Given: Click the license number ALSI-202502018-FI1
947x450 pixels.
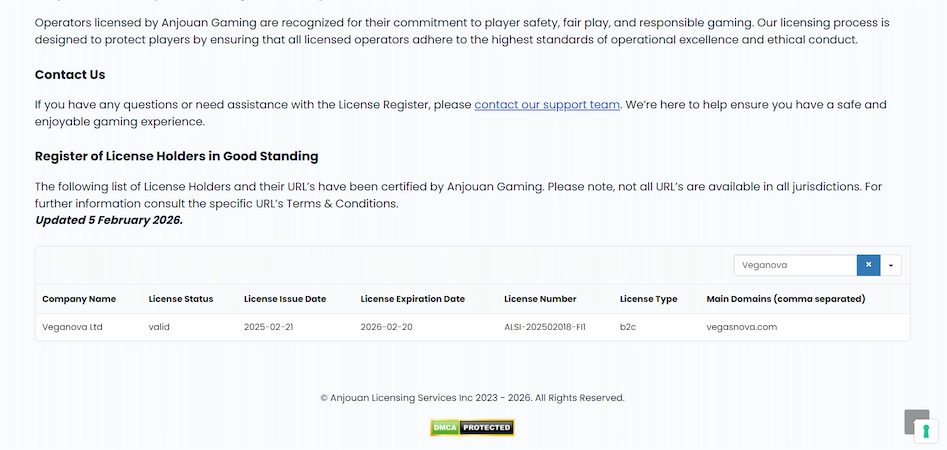Looking at the screenshot, I should click(545, 327).
